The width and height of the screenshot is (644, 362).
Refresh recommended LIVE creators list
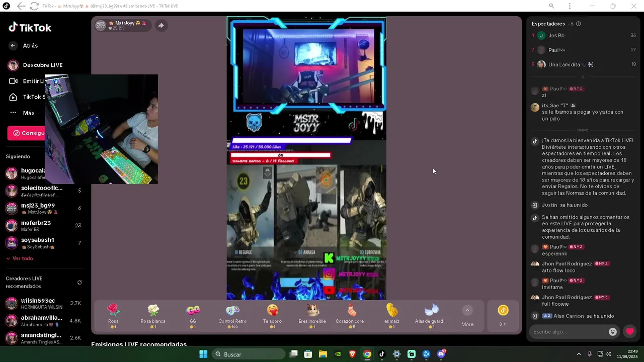pos(79,283)
